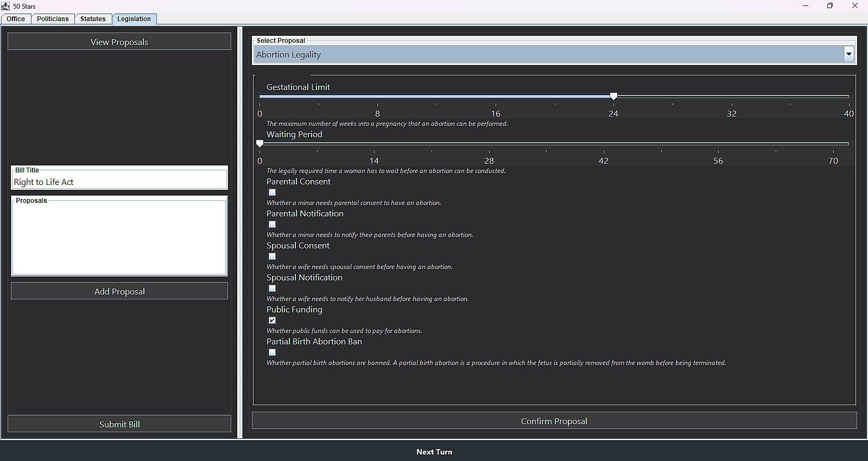The width and height of the screenshot is (868, 461).
Task: Click the Gestational Limit slider handle
Action: click(613, 96)
